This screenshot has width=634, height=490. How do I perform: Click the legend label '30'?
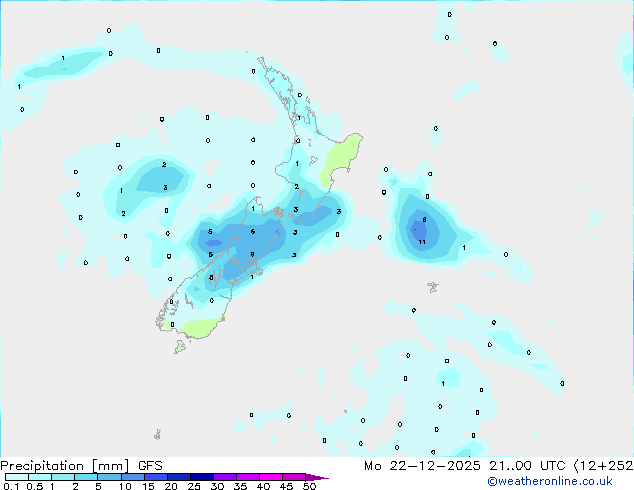[217, 486]
